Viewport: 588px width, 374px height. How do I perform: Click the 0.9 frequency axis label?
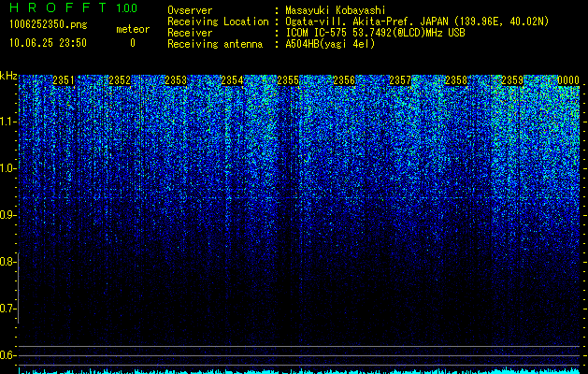coord(7,215)
